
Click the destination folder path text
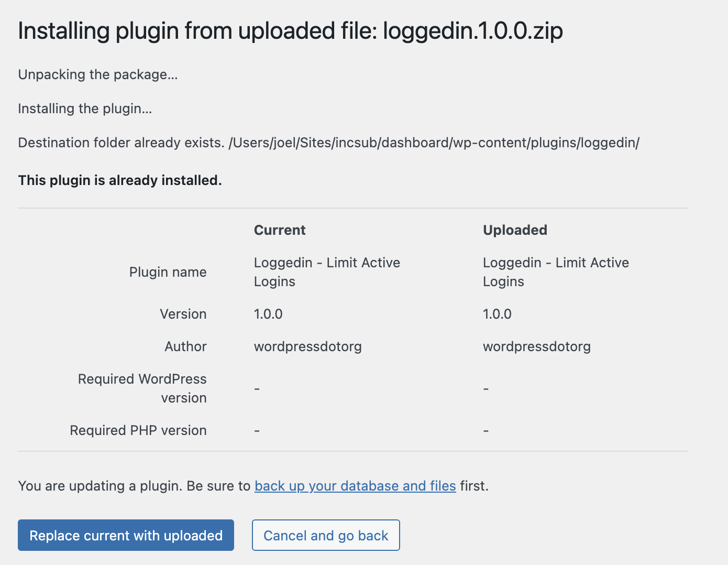(434, 143)
